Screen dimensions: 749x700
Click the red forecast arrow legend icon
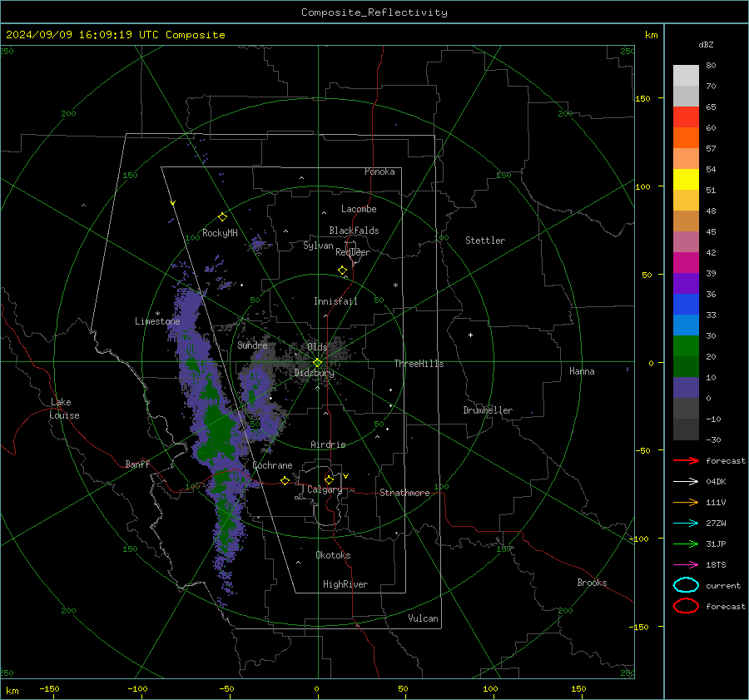pyautogui.click(x=686, y=460)
